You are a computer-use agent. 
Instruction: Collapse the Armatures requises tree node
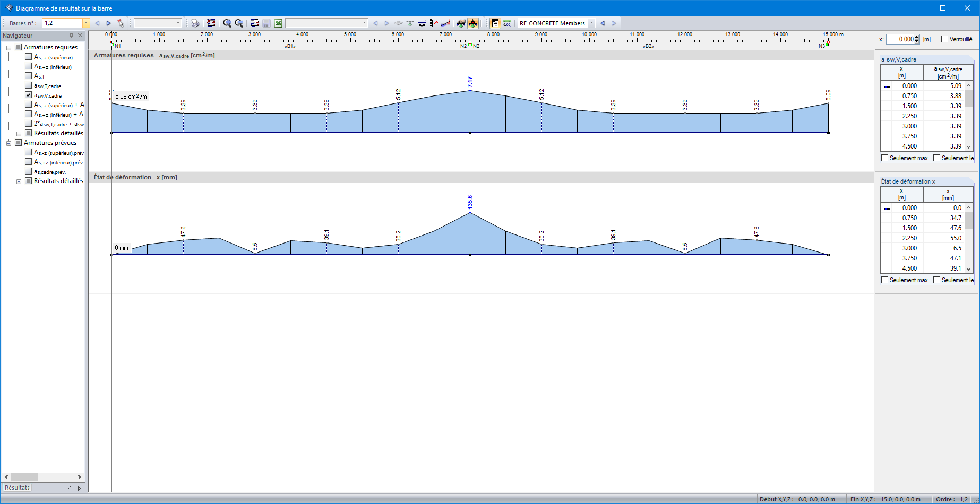[9, 48]
